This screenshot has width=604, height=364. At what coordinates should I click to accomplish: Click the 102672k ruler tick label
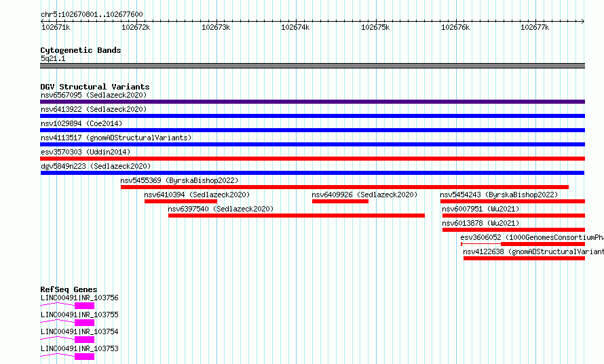[136, 27]
